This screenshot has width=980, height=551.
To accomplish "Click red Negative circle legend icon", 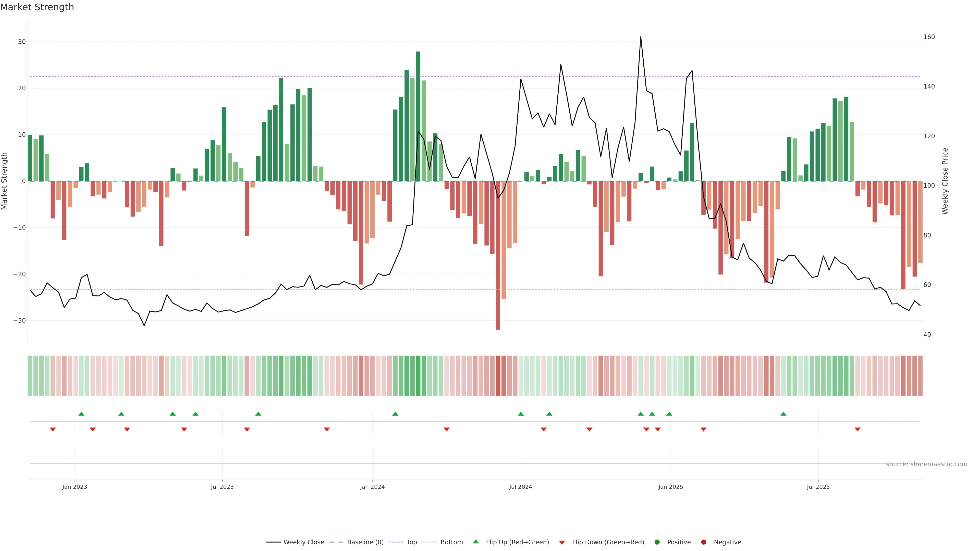I will point(703,542).
